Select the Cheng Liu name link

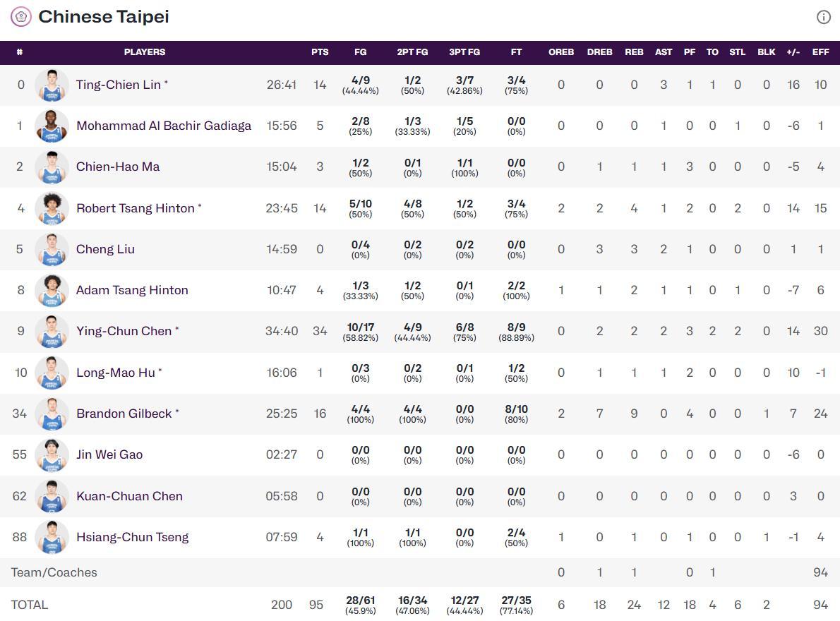point(106,249)
